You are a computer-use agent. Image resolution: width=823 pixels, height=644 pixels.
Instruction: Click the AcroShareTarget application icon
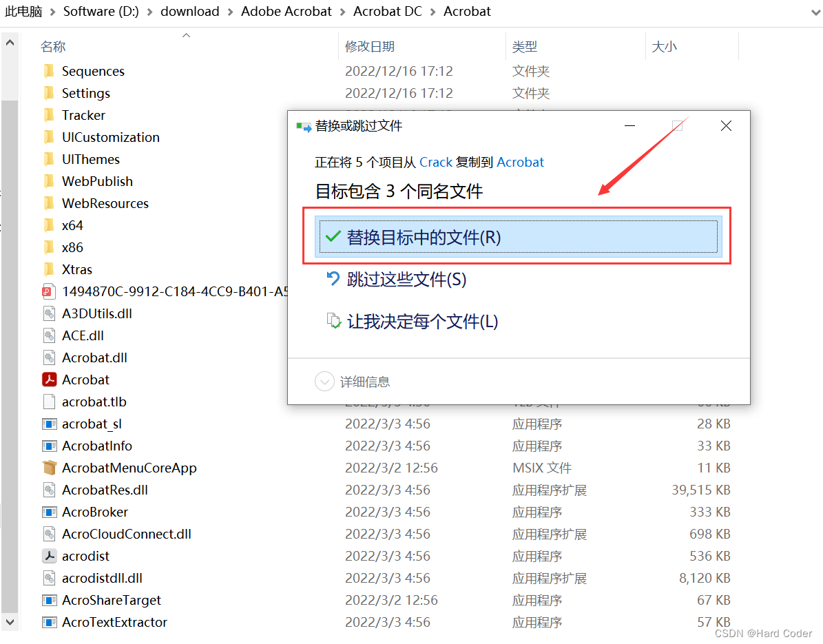click(50, 600)
